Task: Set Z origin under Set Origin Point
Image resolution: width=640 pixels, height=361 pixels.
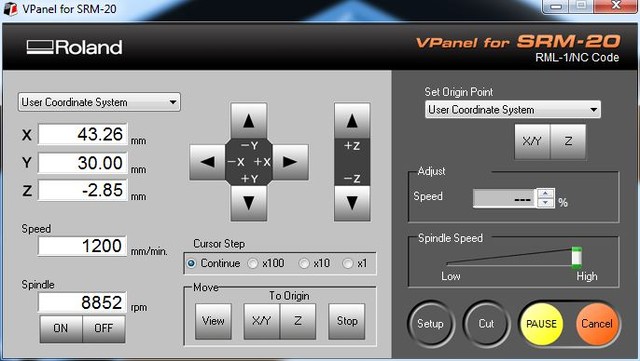Action: (x=568, y=142)
